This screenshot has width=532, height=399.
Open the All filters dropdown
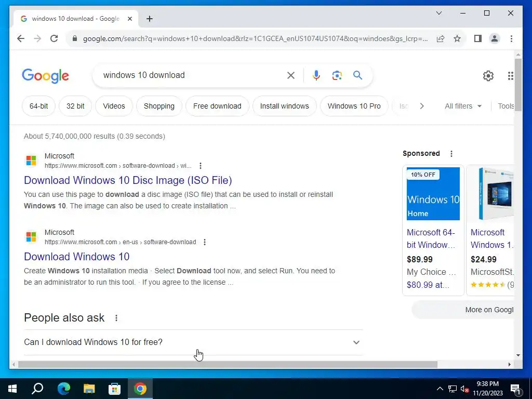(x=463, y=106)
